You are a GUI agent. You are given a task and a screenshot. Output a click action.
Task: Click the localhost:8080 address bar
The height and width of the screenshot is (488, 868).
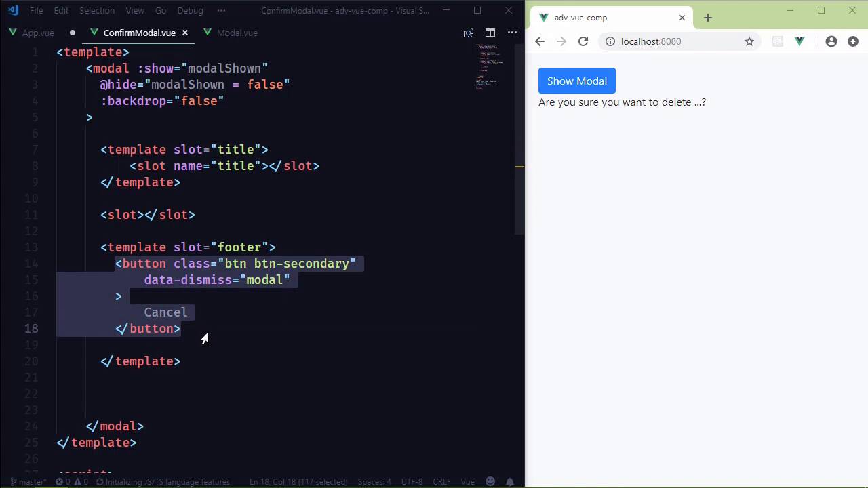tap(679, 41)
